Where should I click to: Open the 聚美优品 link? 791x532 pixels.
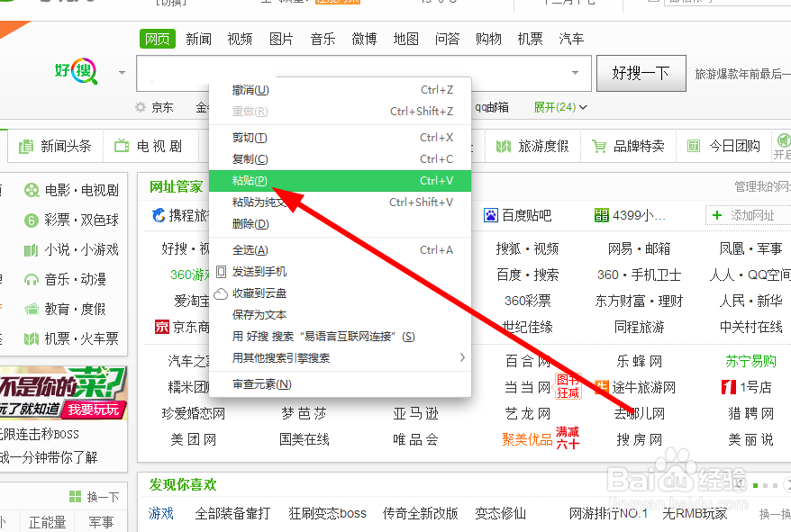[528, 439]
